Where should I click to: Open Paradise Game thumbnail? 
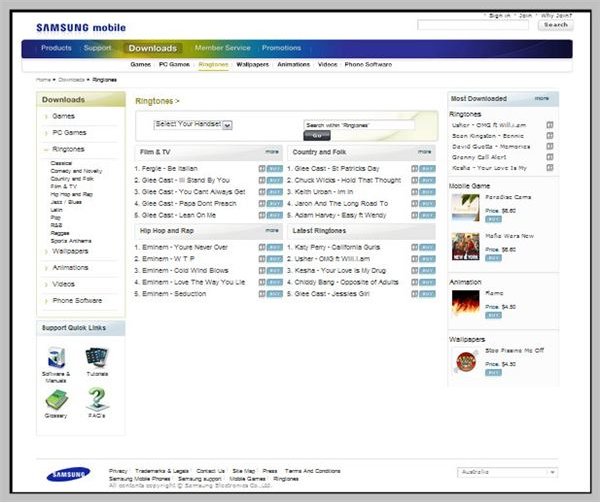465,208
